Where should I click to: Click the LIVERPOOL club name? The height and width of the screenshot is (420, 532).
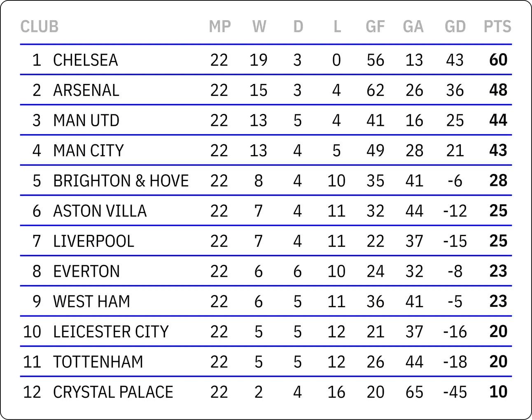[x=94, y=241]
